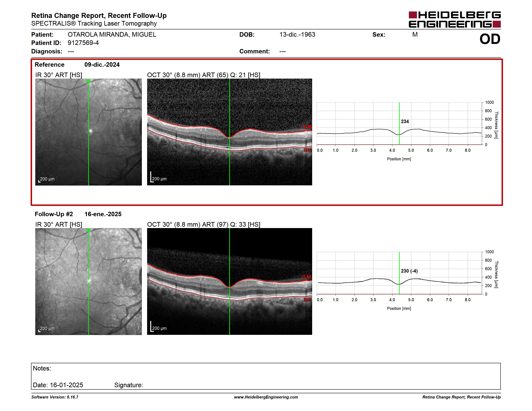
Task: Click Position [mm] label under Reference graph
Action: (399, 159)
